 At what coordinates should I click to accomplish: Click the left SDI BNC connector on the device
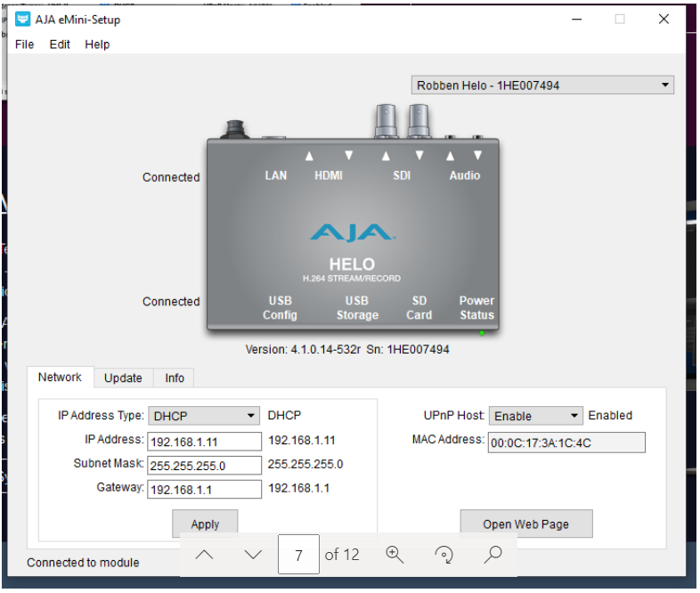(386, 120)
